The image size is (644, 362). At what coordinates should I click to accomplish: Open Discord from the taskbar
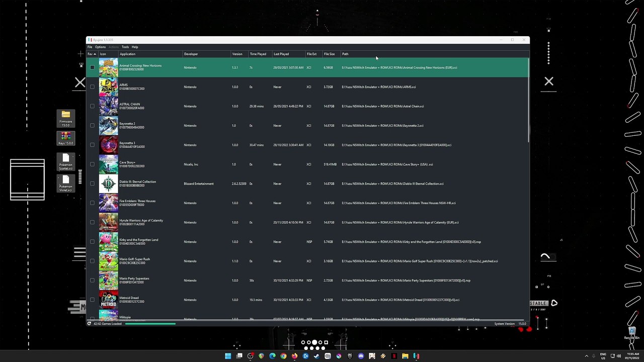[x=361, y=356]
